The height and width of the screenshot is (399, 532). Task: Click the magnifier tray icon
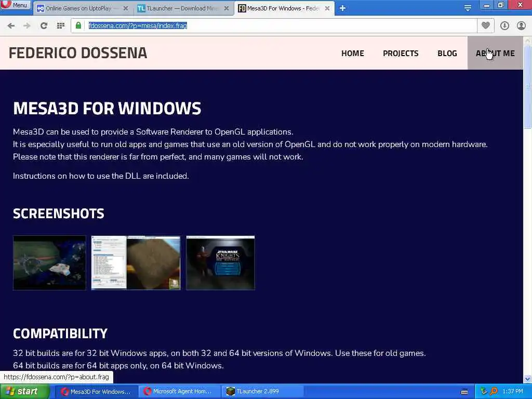(494, 392)
